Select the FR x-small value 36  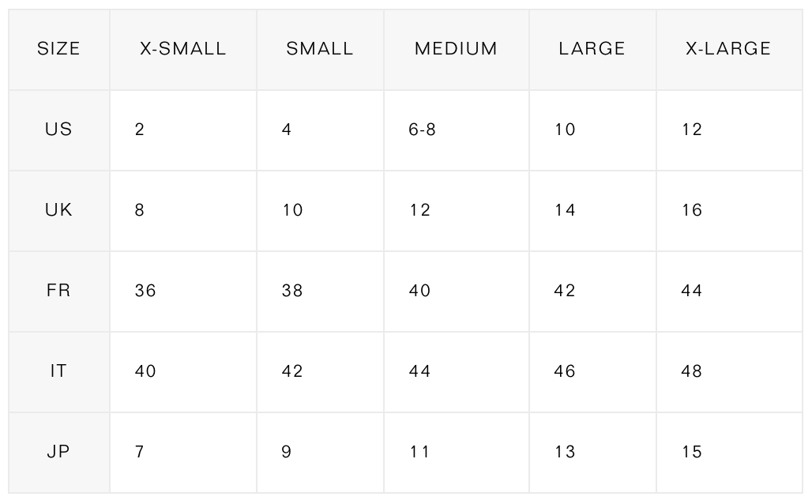145,291
